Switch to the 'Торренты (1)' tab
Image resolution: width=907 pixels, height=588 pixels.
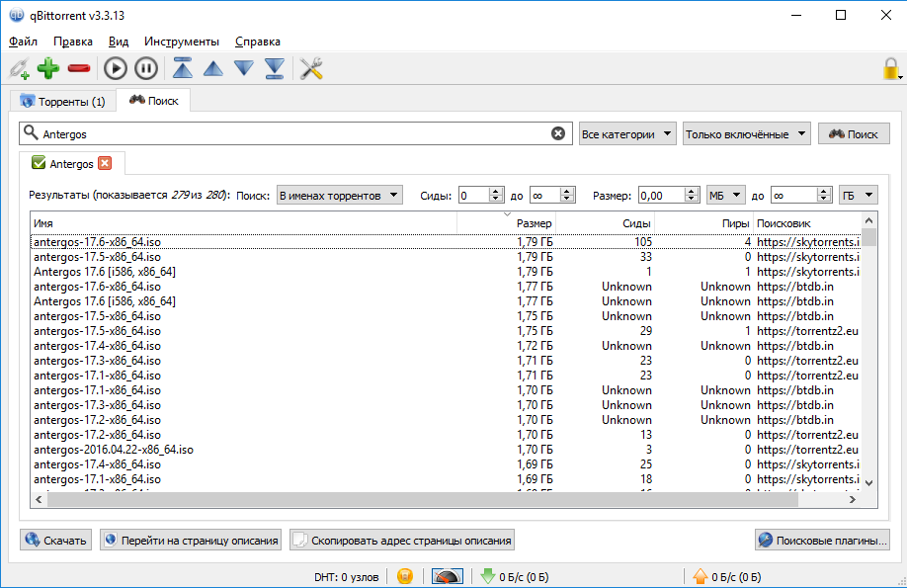point(62,101)
